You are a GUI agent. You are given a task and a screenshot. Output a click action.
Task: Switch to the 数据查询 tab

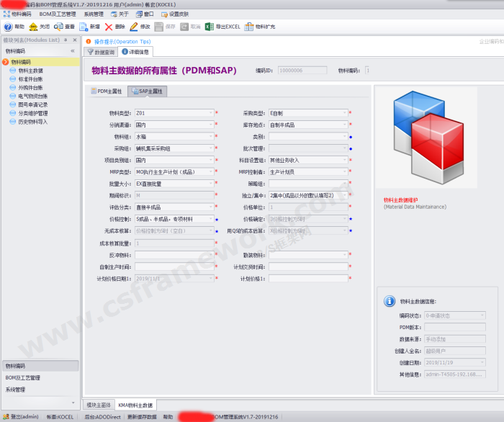[x=101, y=52]
